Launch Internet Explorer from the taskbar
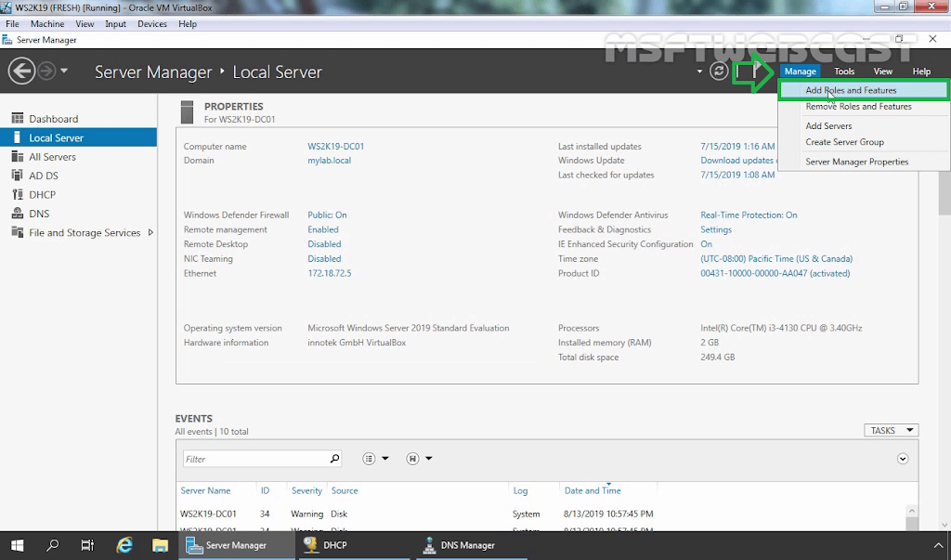This screenshot has height=560, width=951. pyautogui.click(x=124, y=545)
